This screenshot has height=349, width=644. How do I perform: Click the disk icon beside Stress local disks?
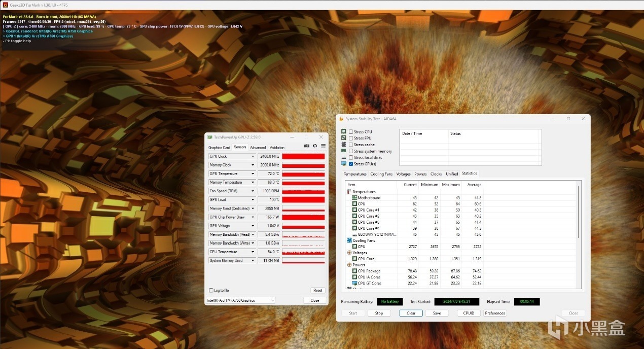point(344,157)
